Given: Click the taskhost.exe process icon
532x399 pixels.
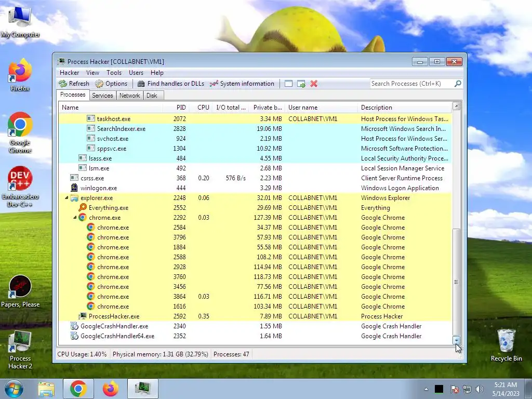Looking at the screenshot, I should click(90, 118).
